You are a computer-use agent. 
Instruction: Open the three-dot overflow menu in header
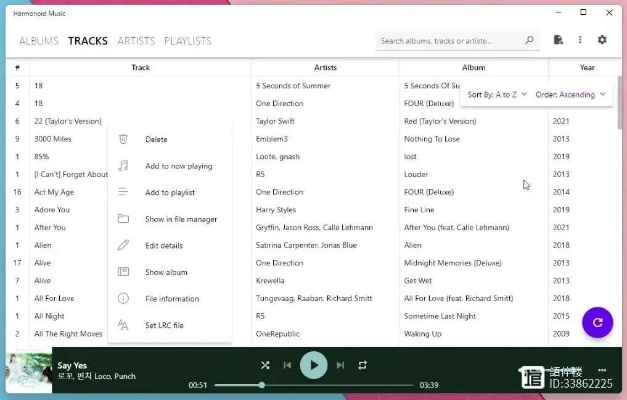pyautogui.click(x=580, y=40)
